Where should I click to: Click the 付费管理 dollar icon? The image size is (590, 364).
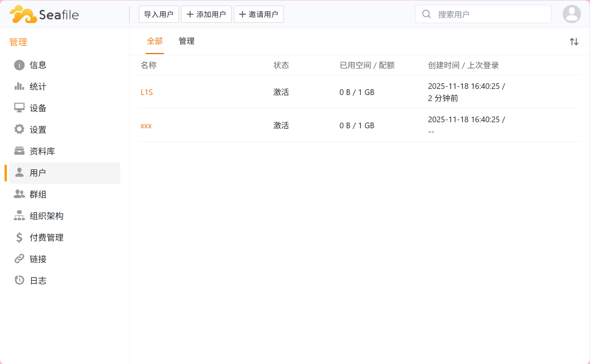tap(19, 237)
